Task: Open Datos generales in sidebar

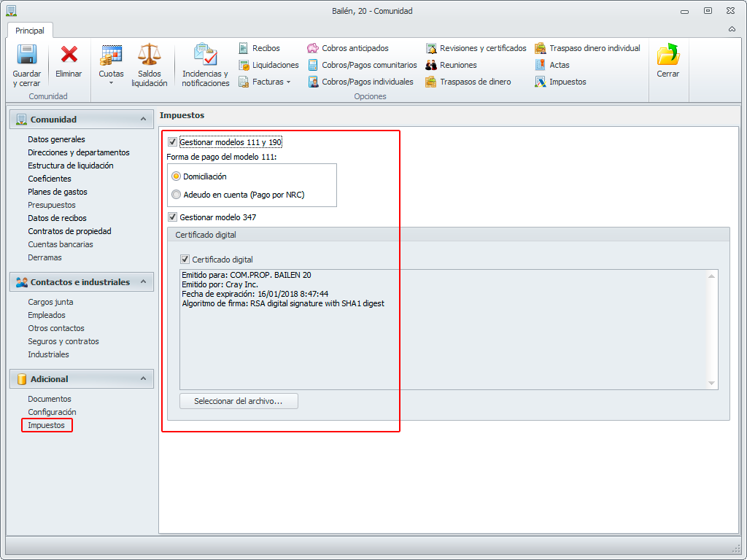Action: (56, 139)
